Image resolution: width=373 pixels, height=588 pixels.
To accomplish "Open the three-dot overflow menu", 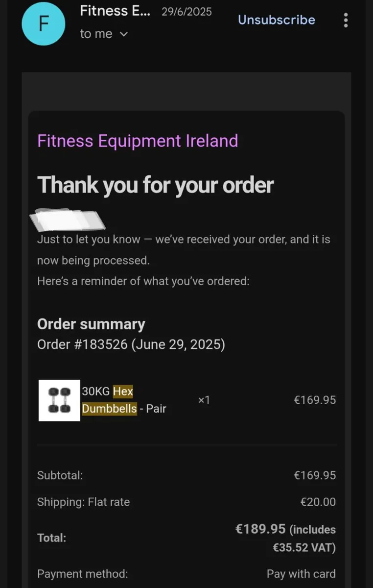I will point(346,20).
